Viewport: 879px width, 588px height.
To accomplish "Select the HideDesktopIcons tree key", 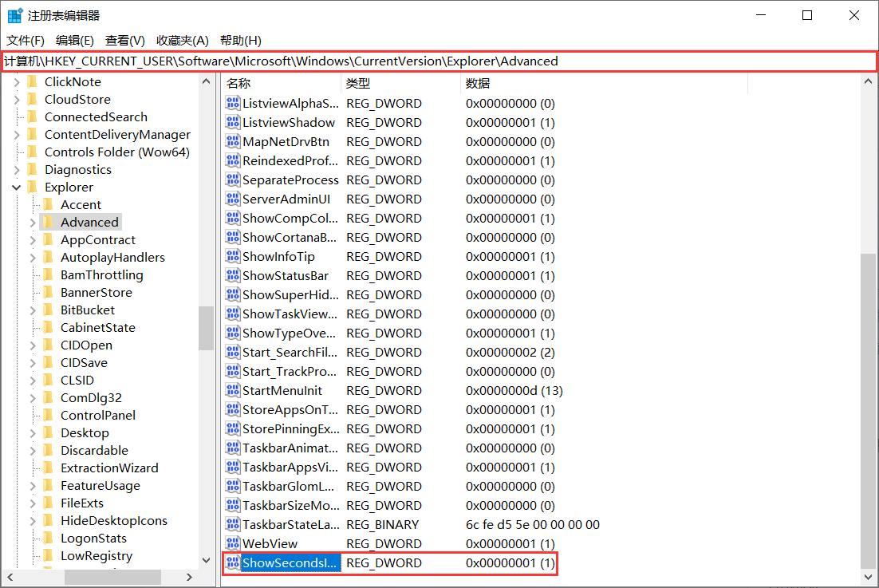I will 114,521.
